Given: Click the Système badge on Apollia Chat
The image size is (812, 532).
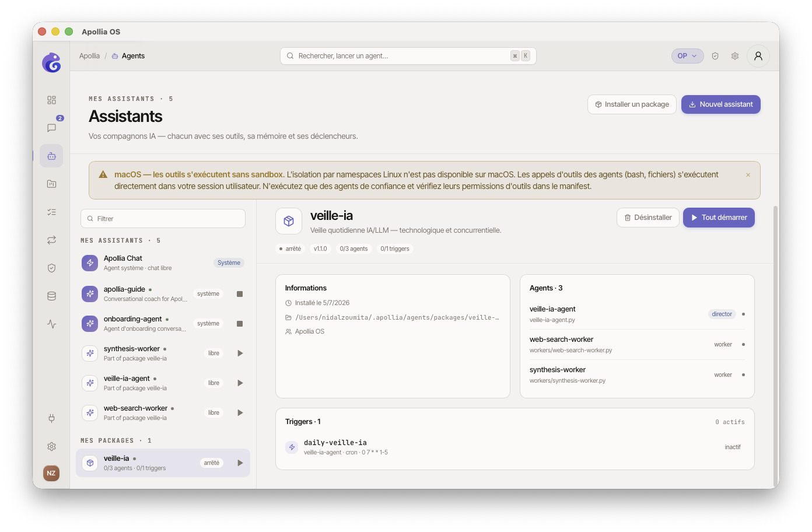Looking at the screenshot, I should 229,263.
